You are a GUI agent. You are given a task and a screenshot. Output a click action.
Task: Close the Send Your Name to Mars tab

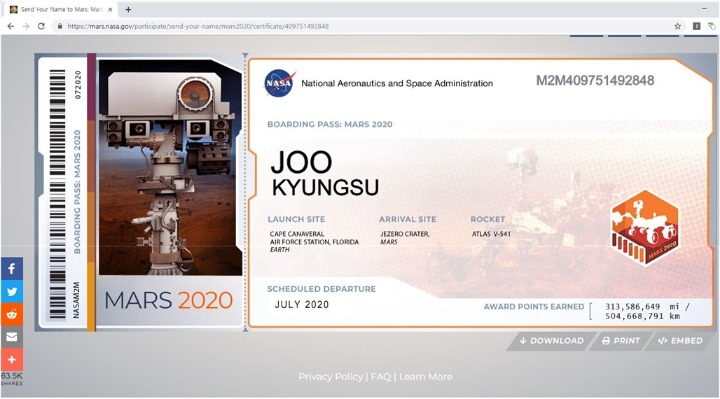tap(110, 9)
